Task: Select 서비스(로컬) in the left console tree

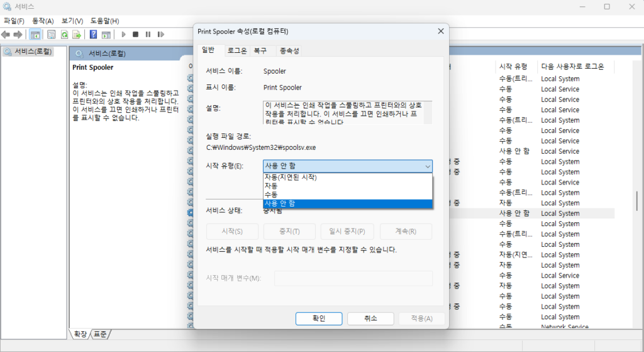Action: pos(28,52)
